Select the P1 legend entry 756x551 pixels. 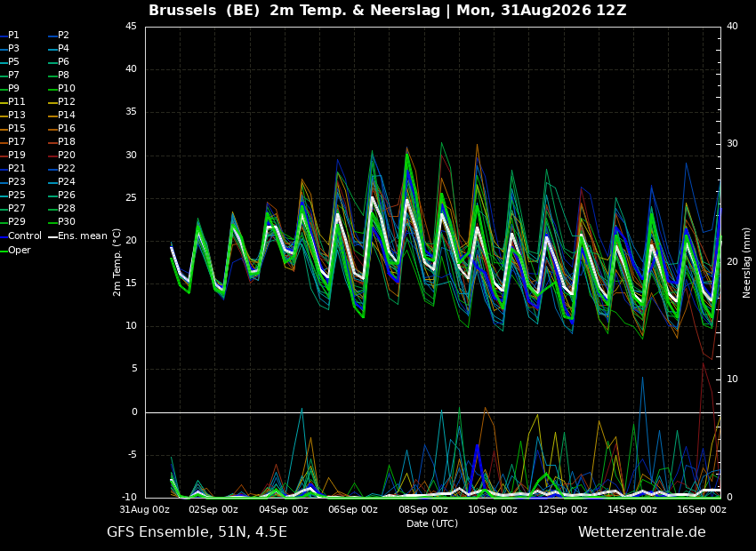point(10,36)
